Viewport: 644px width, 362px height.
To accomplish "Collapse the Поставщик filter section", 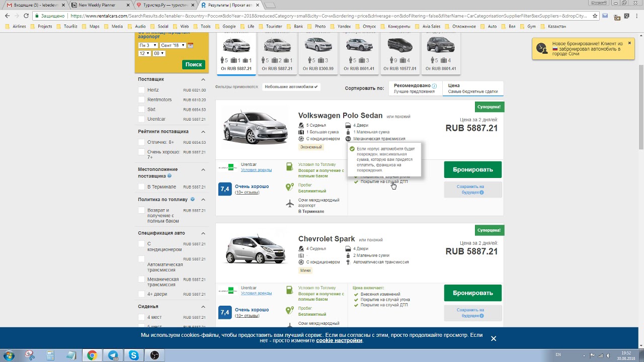I will pyautogui.click(x=203, y=79).
